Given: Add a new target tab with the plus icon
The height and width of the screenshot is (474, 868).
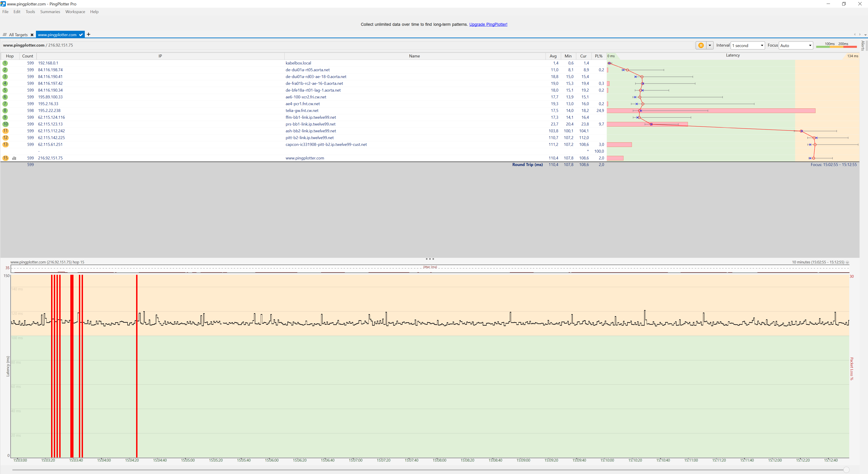Looking at the screenshot, I should point(89,34).
